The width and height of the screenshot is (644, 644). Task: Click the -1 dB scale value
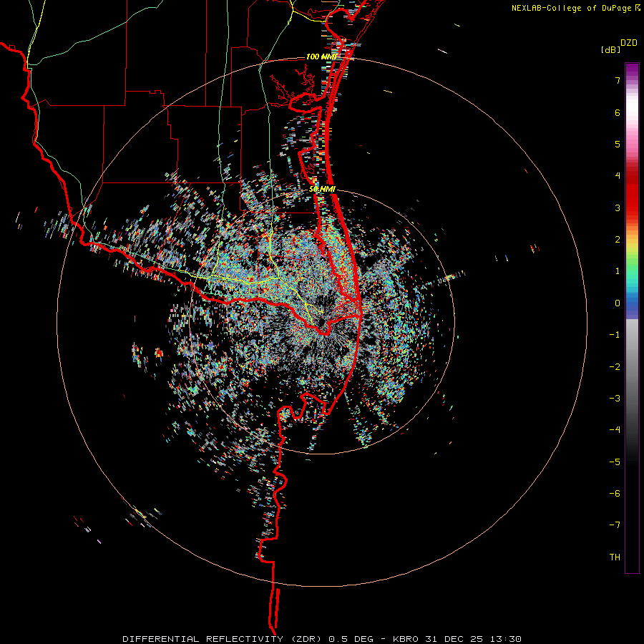point(615,335)
